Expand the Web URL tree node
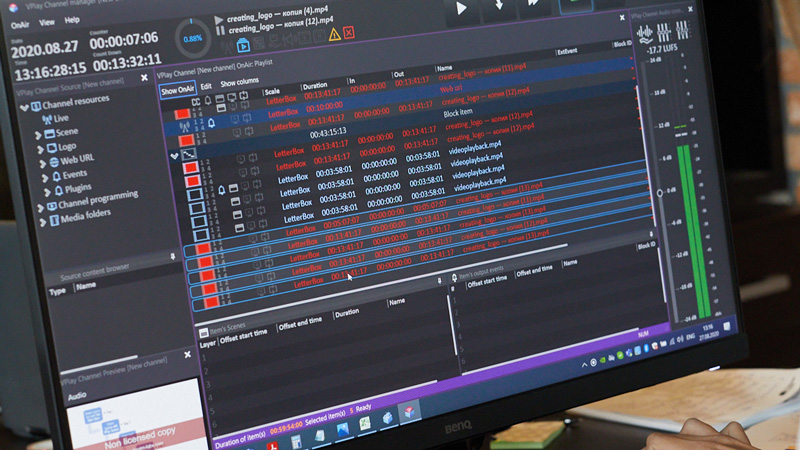The width and height of the screenshot is (800, 450). click(x=43, y=164)
